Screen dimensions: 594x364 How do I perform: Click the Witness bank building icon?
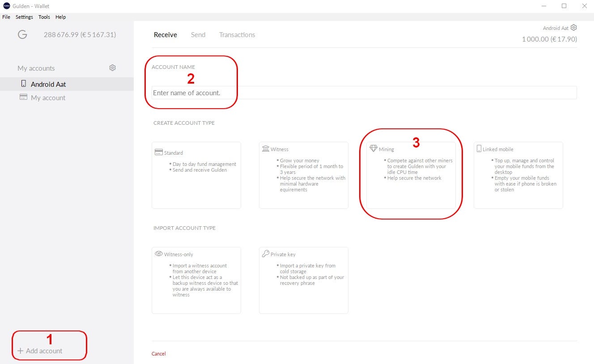(266, 148)
